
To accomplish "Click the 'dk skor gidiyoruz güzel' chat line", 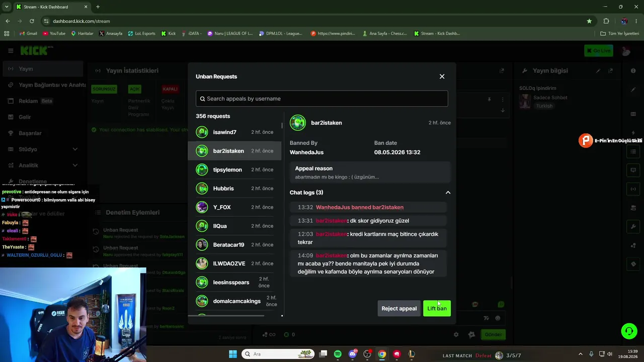I will coord(368,221).
